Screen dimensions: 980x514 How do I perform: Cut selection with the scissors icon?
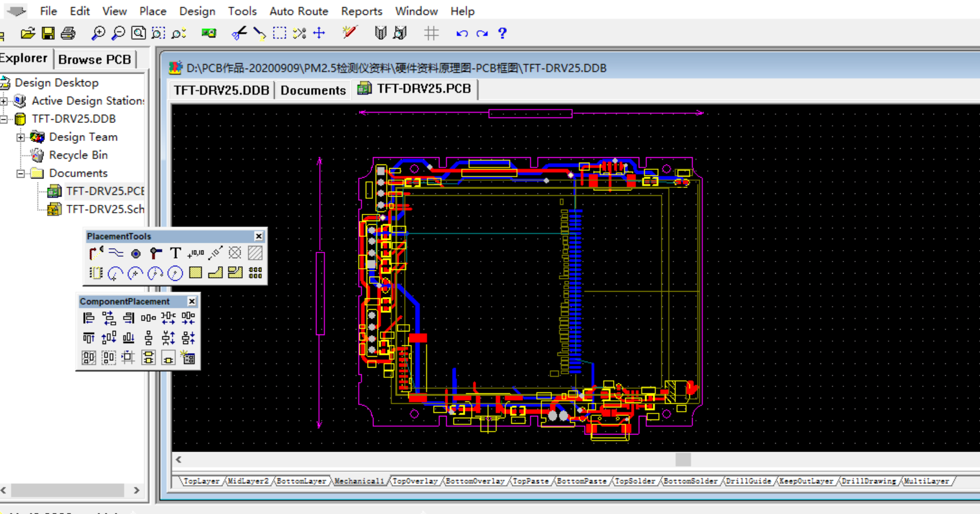pos(239,33)
